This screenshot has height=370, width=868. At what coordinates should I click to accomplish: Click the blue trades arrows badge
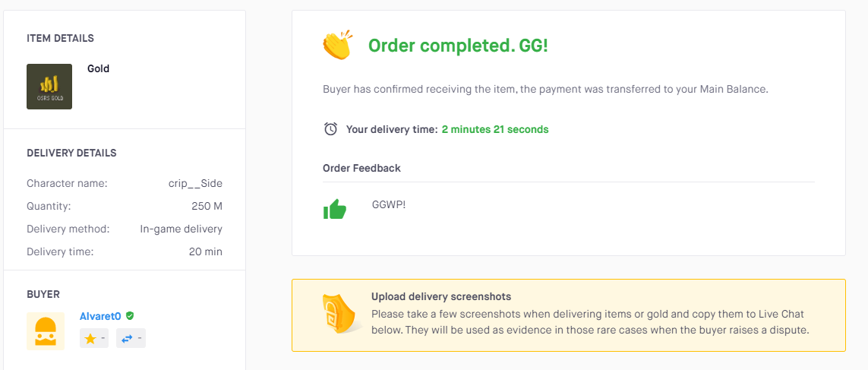(131, 338)
